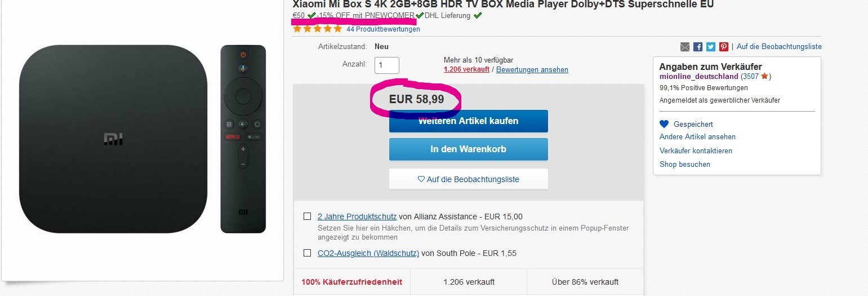Open the Bewertungen ansehen link

pyautogui.click(x=532, y=70)
